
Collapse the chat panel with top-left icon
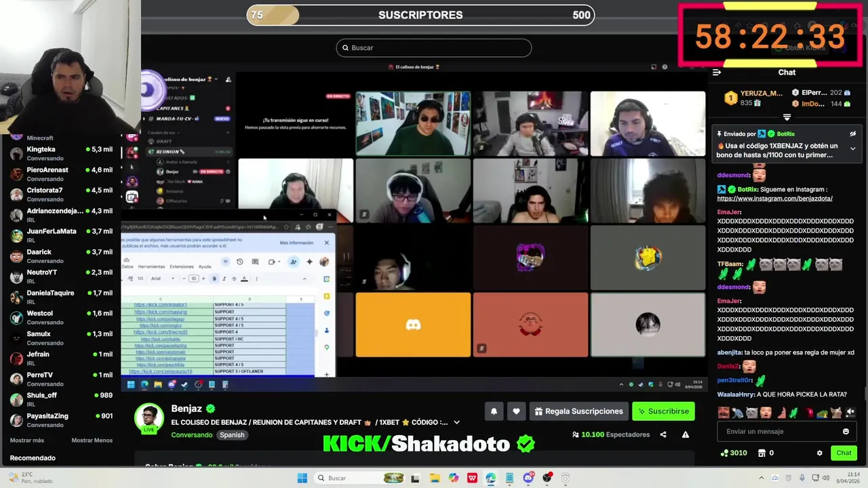pyautogui.click(x=717, y=73)
